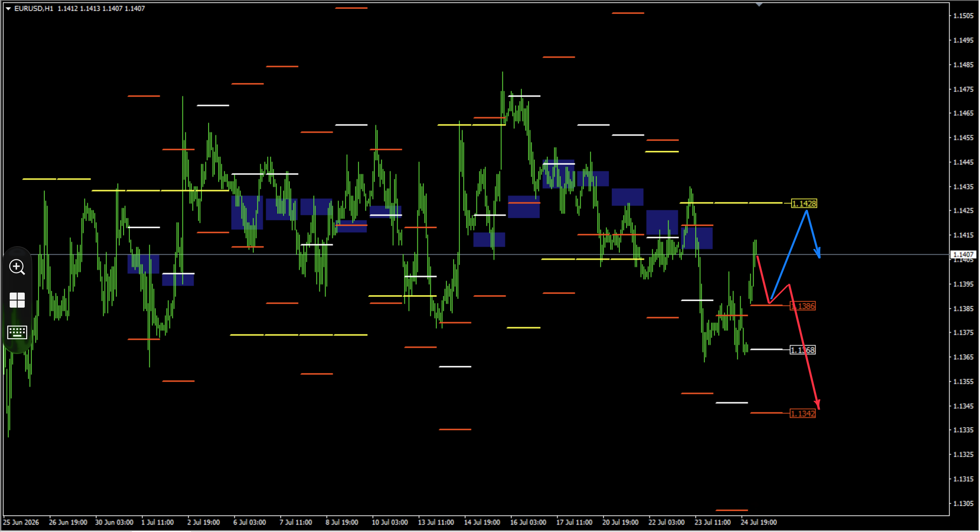The image size is (980, 532).
Task: Click the 24 Jul 19:00 time label
Action: [758, 522]
